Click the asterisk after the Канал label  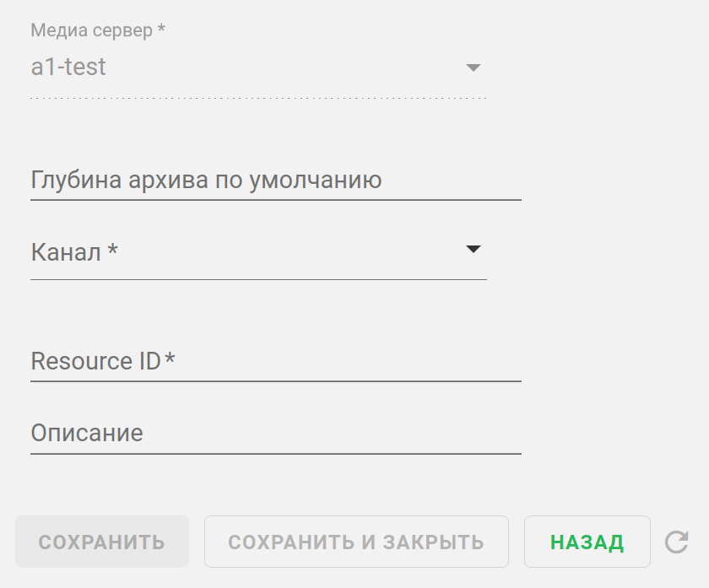(112, 251)
